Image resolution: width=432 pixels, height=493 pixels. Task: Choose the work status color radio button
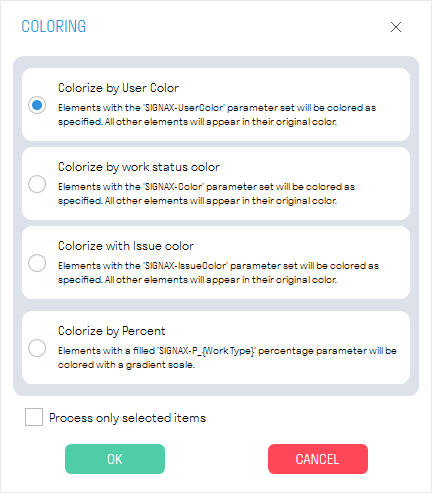coord(37,184)
